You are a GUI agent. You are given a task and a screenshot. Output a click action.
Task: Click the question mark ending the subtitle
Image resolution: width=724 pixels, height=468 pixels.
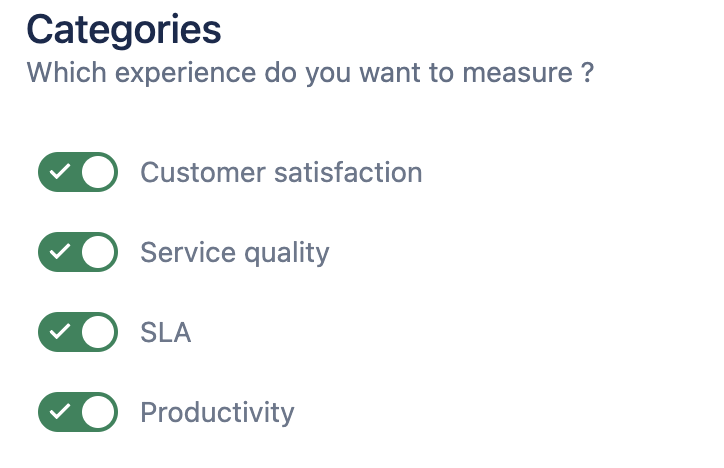pos(588,74)
